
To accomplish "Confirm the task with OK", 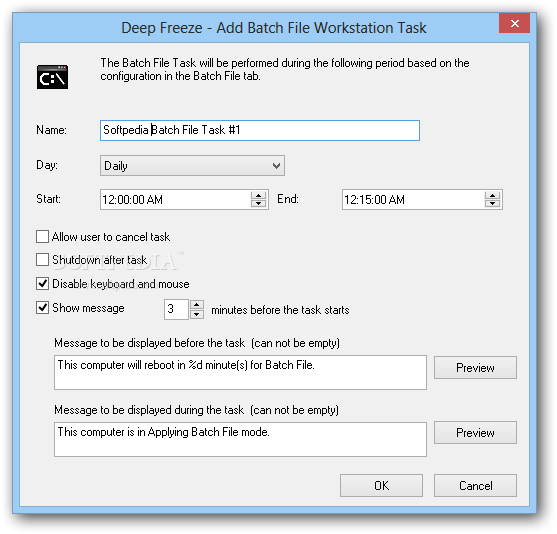I will tap(381, 485).
